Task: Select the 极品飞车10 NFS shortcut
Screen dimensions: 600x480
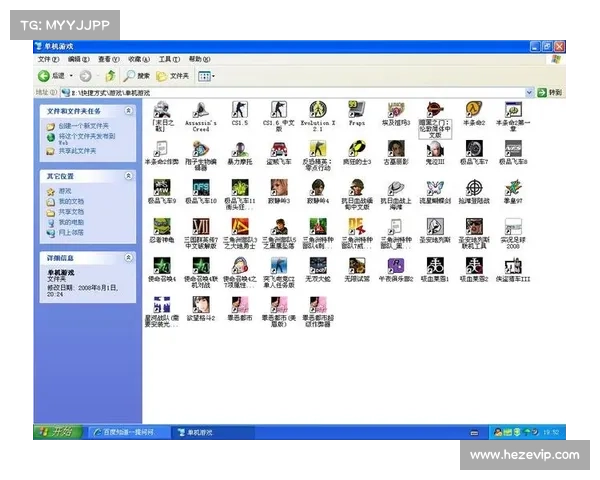Action: coord(201,188)
